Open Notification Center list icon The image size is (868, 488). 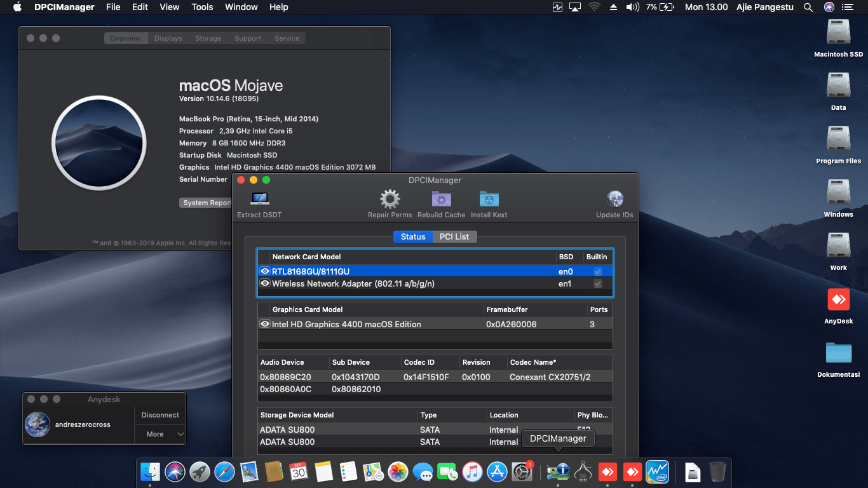coord(849,7)
